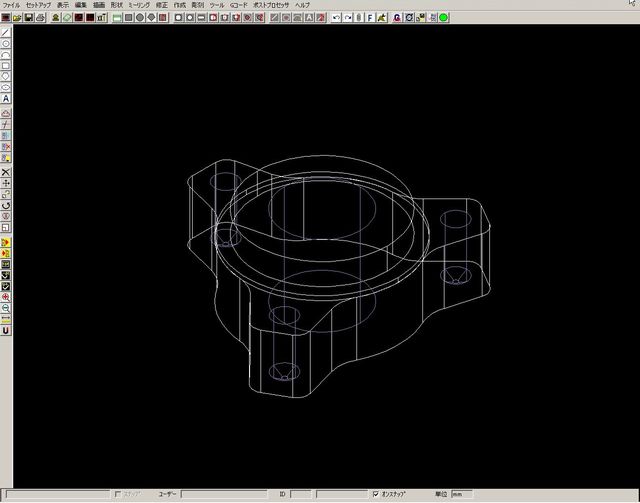The image size is (640, 503).
Task: Click the 単位 mm unit field
Action: (x=461, y=494)
